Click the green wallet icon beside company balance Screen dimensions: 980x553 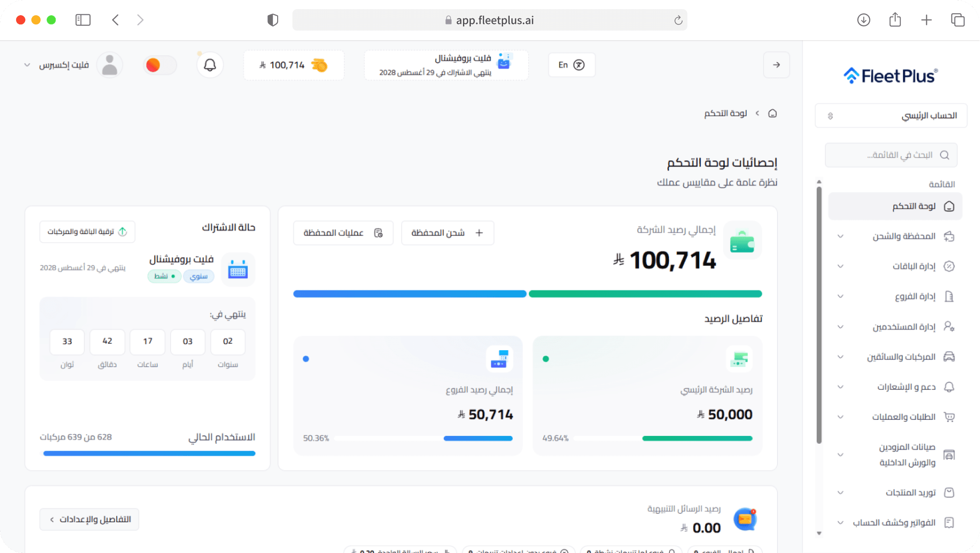742,241
